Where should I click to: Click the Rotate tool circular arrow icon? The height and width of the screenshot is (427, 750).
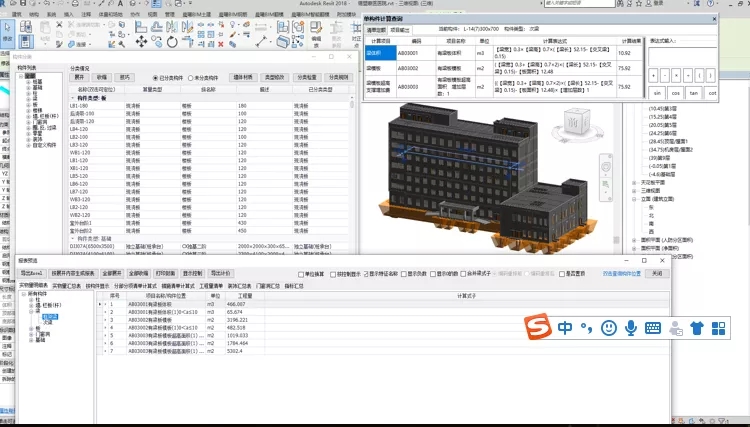[172, 42]
